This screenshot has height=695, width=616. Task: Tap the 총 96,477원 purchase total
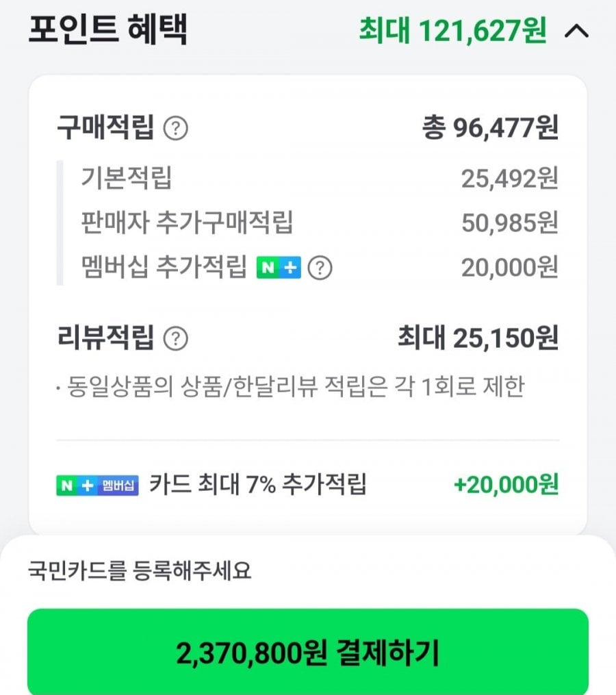490,128
